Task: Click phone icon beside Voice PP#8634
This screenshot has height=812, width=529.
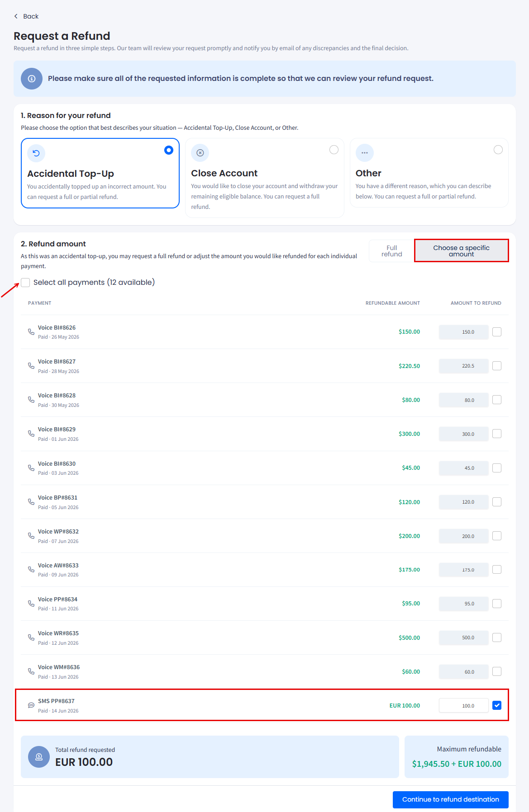Action: [31, 604]
